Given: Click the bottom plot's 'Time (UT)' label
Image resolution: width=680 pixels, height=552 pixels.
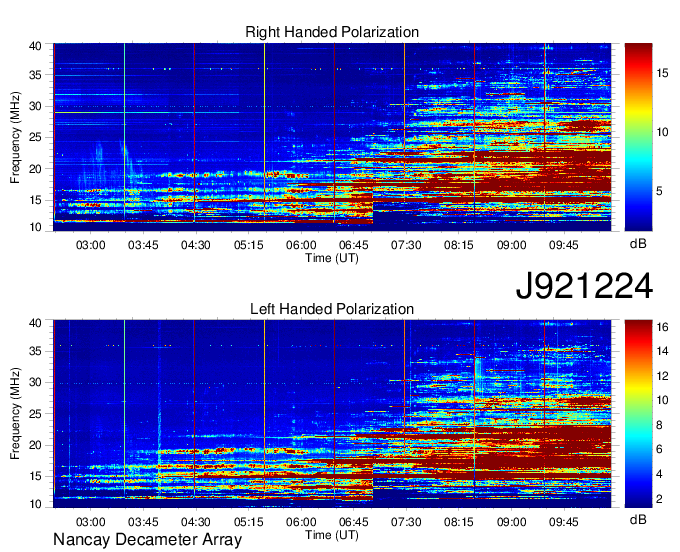Looking at the screenshot, I should tap(332, 535).
